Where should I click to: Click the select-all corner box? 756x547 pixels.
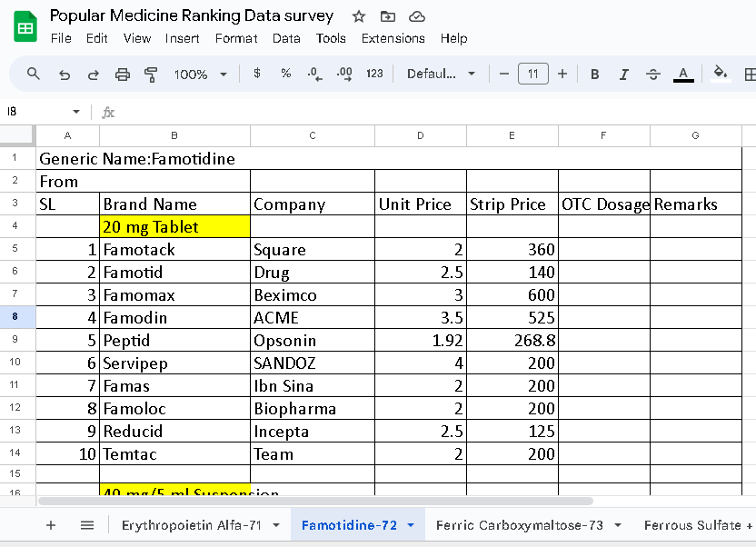point(18,135)
